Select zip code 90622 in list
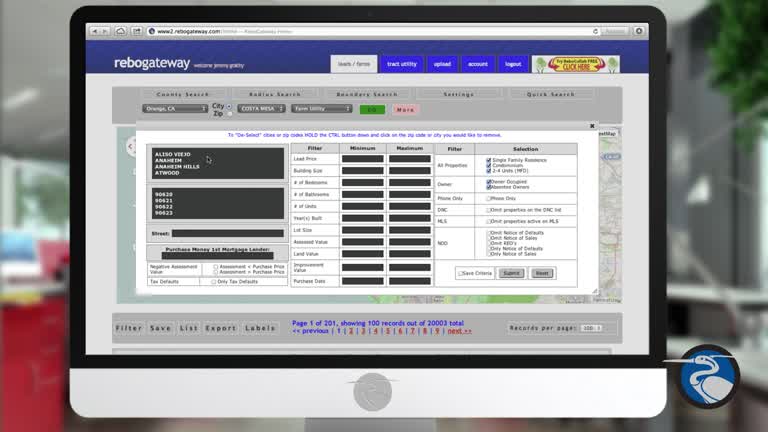This screenshot has height=432, width=768. click(164, 207)
